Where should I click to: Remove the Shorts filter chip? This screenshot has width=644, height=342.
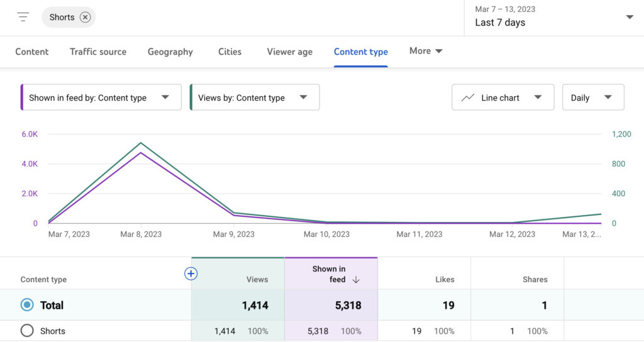pos(85,17)
